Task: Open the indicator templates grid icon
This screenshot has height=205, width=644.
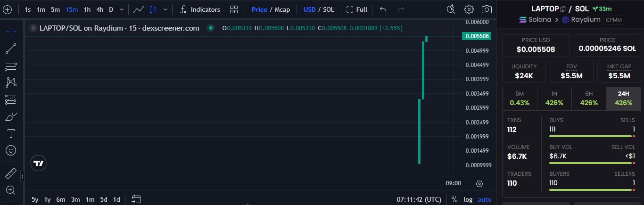Action: click(234, 9)
